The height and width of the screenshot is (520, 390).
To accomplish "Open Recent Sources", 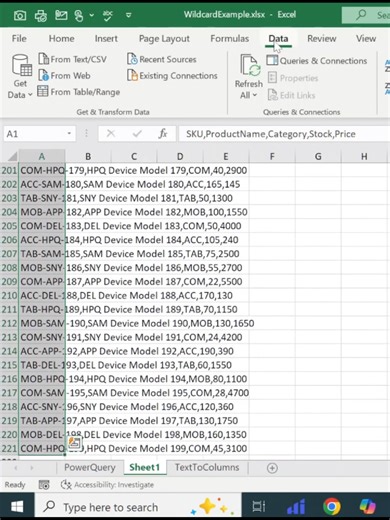I will [162, 59].
